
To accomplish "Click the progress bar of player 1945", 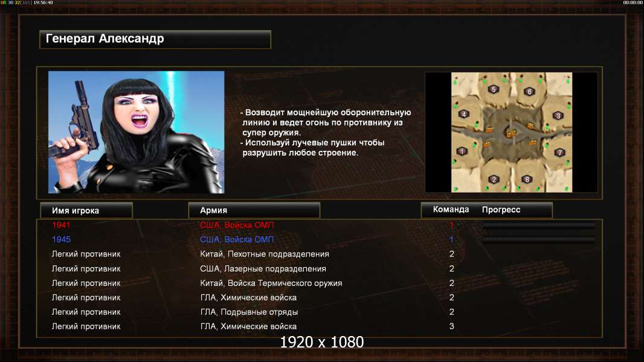I will pyautogui.click(x=538, y=240).
